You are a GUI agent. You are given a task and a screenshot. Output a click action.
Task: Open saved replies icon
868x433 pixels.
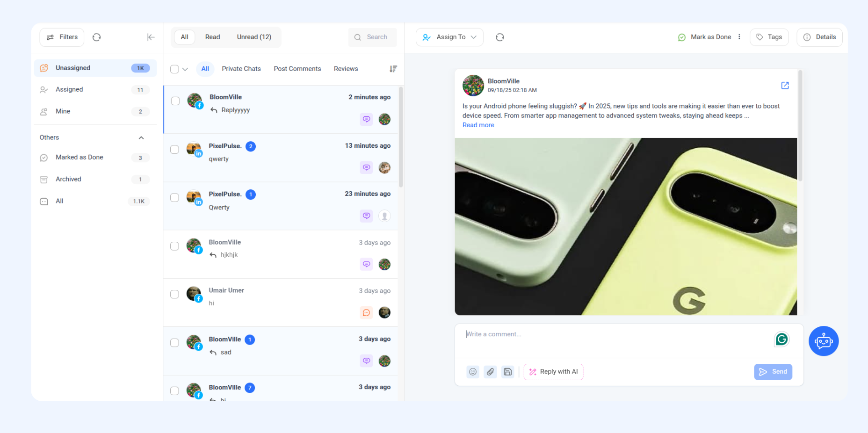507,372
